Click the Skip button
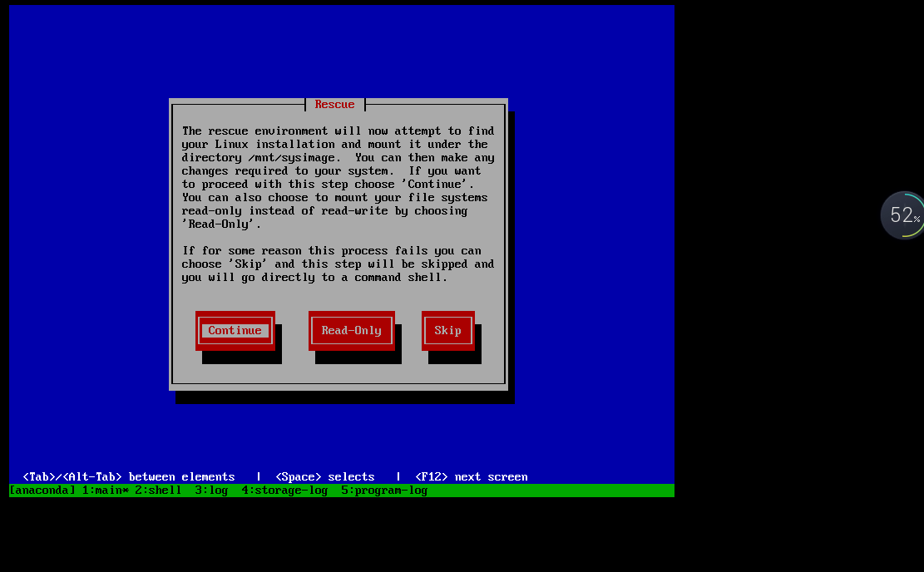This screenshot has width=924, height=572. pos(447,330)
